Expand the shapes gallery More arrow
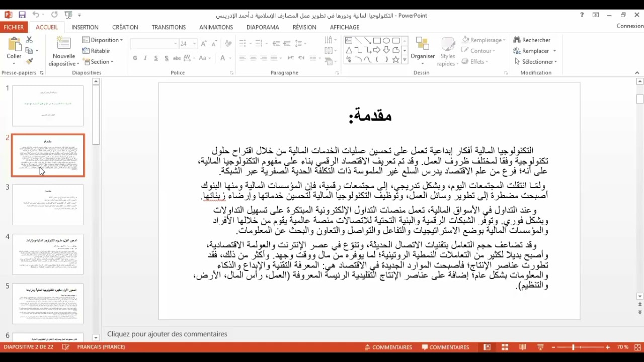 pos(405,60)
